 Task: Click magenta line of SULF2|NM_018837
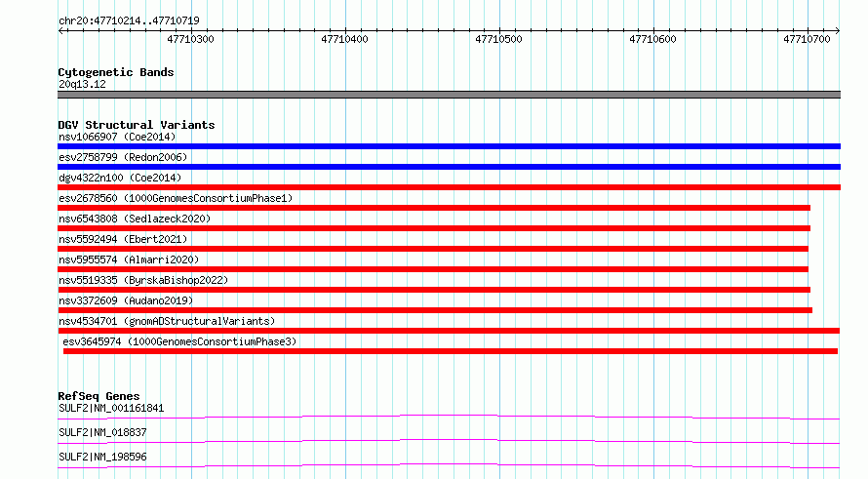[449, 441]
